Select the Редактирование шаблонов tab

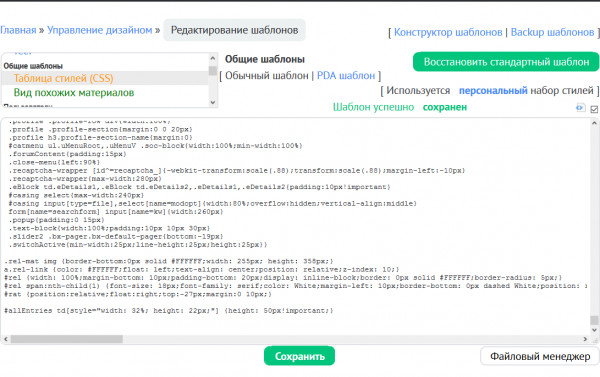pyautogui.click(x=234, y=30)
